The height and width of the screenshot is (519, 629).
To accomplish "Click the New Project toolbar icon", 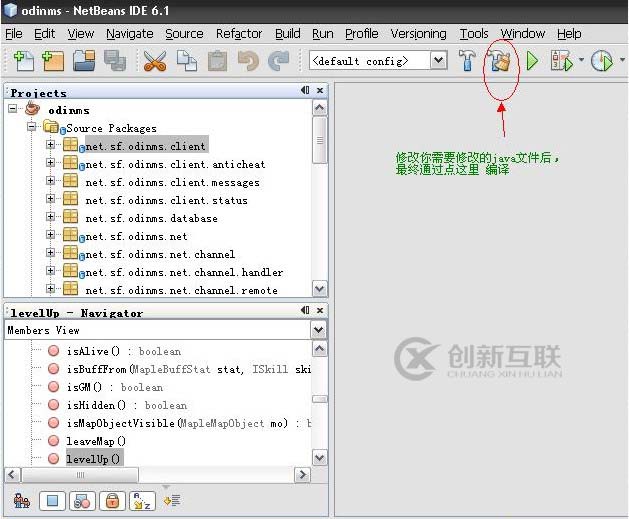I will [x=53, y=61].
